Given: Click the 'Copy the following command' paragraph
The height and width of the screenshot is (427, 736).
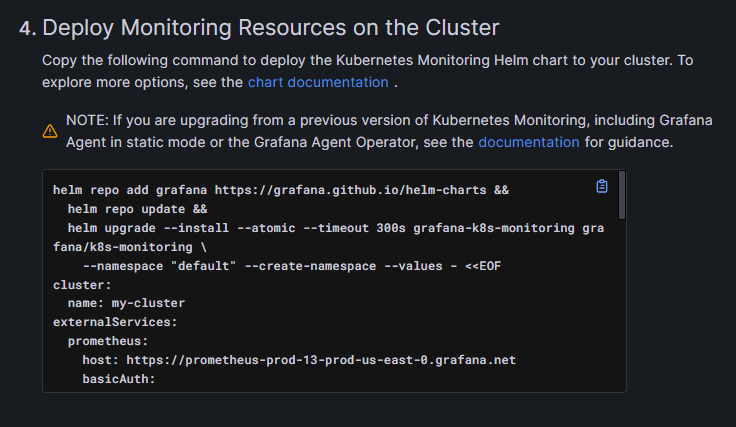Looking at the screenshot, I should pyautogui.click(x=368, y=71).
